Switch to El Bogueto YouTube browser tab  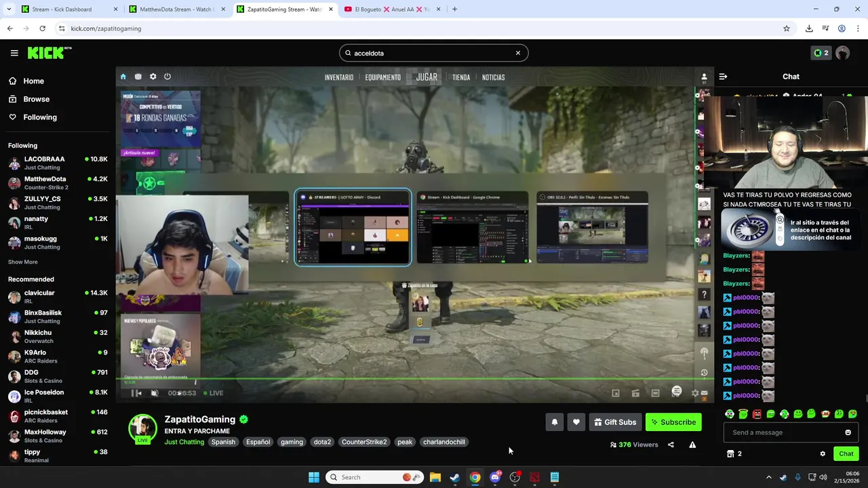tap(392, 9)
